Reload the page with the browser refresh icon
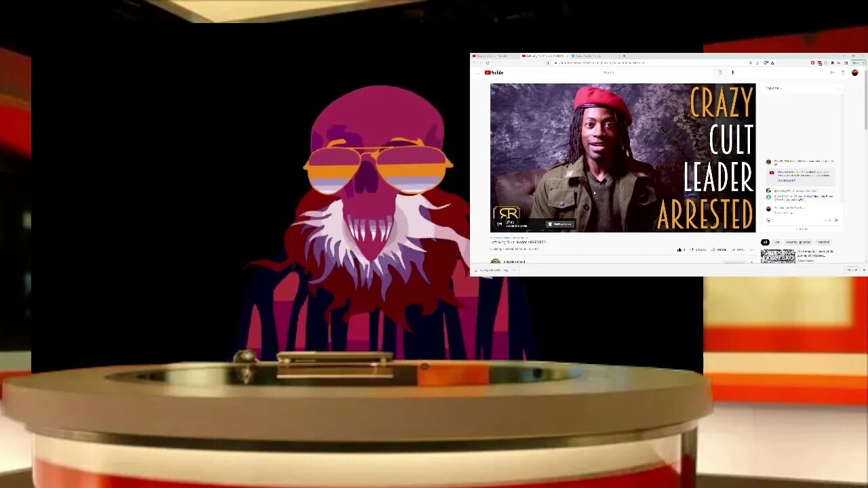 click(x=488, y=63)
